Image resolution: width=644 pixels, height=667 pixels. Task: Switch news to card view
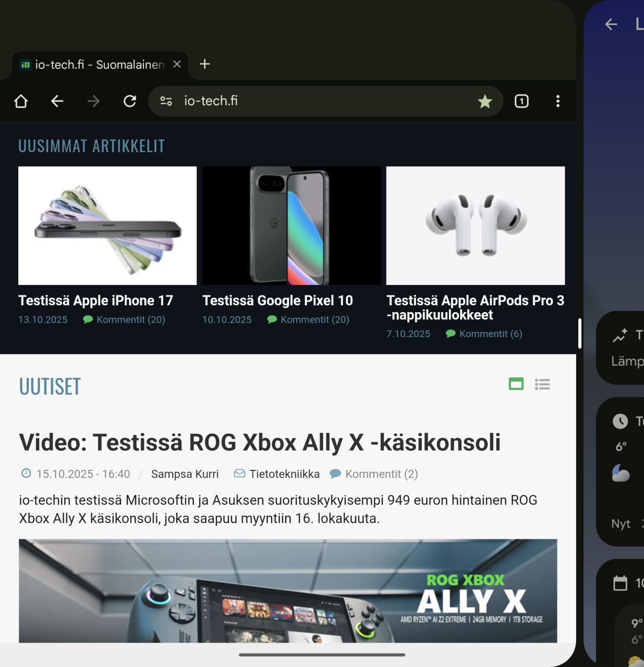click(516, 384)
